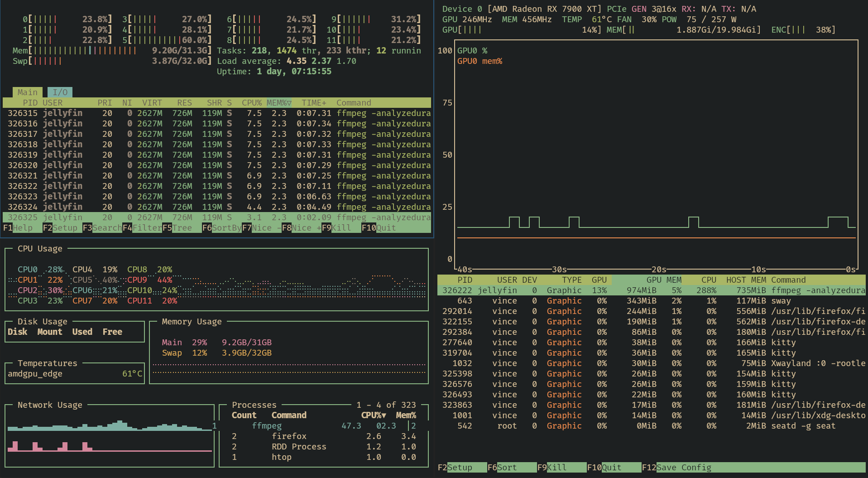Select the sway process row in nvtop
Viewport: 868px width, 478px height.
652,301
